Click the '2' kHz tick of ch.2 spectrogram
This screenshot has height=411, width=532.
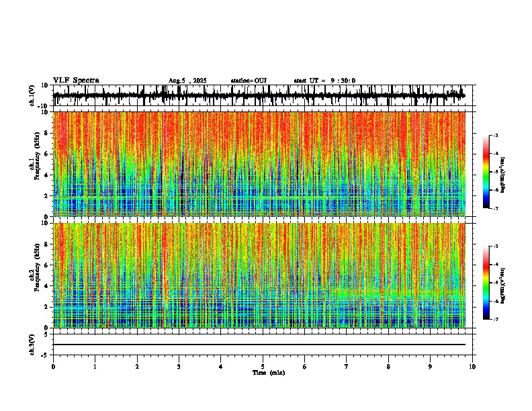click(47, 307)
